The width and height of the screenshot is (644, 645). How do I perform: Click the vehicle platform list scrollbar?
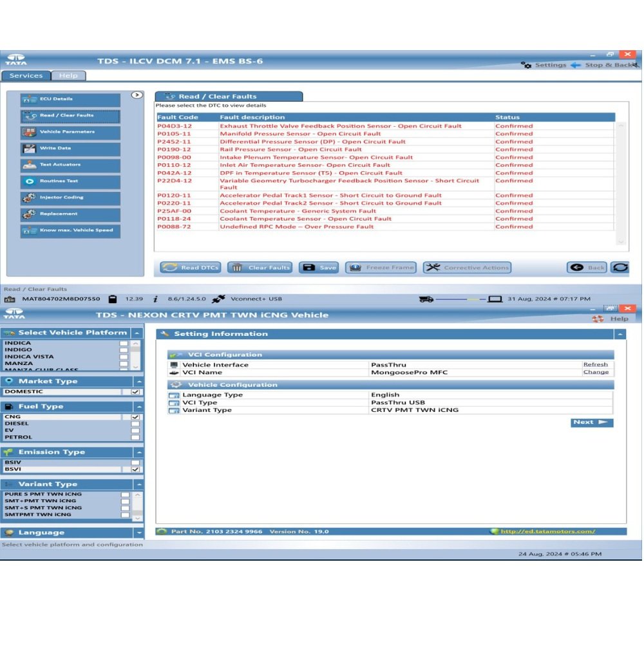(136, 355)
